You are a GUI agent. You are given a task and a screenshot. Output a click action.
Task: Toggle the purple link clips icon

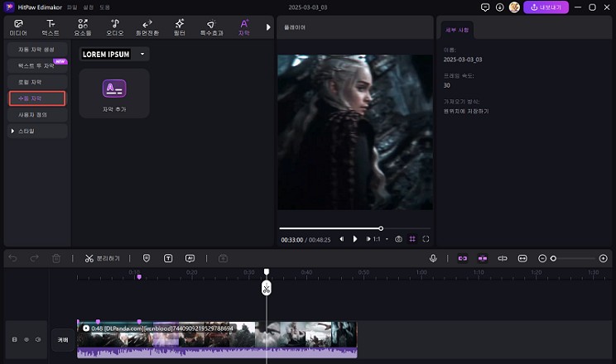462,258
